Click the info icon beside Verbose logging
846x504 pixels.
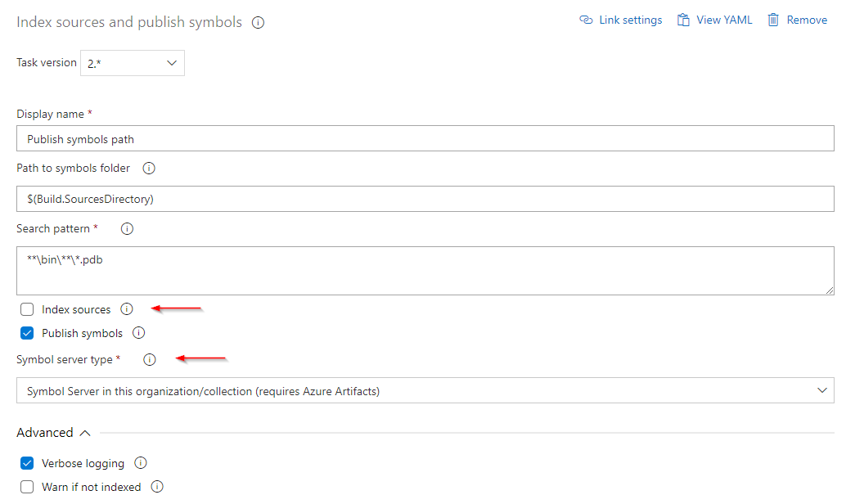coord(140,463)
